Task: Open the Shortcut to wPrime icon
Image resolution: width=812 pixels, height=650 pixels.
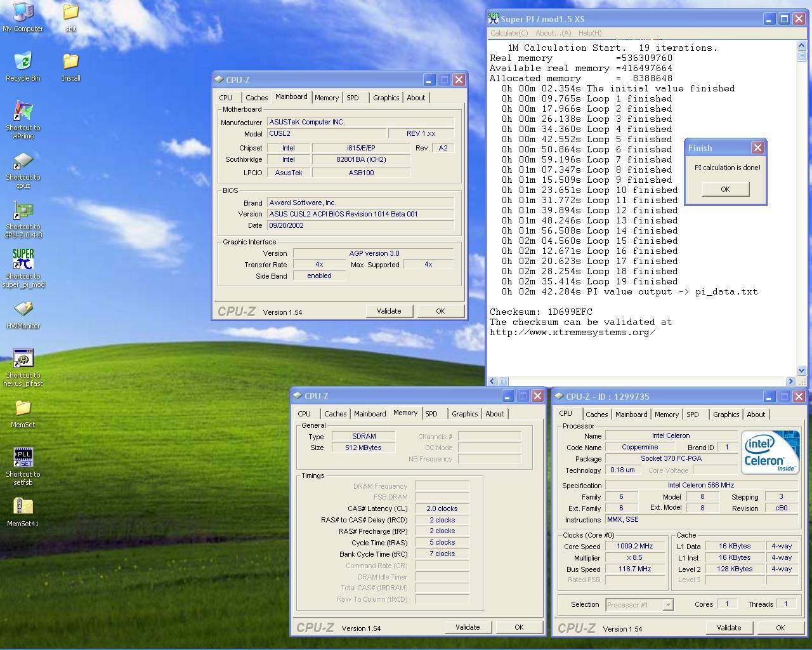Action: point(23,110)
